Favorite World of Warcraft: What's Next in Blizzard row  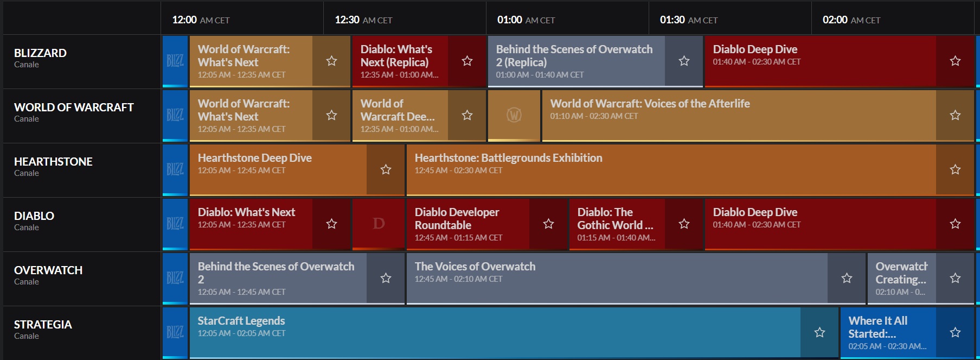tap(331, 61)
